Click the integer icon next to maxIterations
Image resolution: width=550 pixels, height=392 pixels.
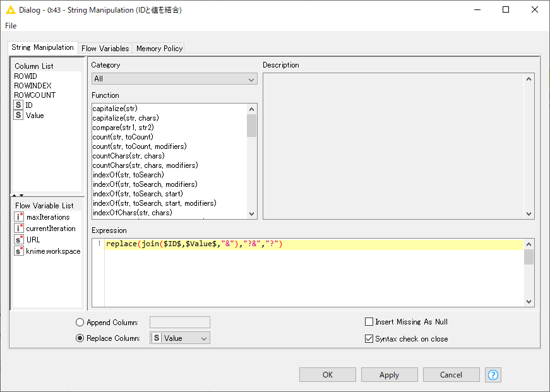tap(19, 217)
